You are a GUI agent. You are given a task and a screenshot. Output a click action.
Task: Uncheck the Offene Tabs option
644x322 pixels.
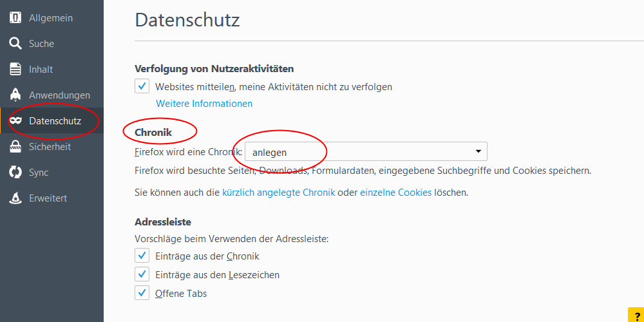142,293
